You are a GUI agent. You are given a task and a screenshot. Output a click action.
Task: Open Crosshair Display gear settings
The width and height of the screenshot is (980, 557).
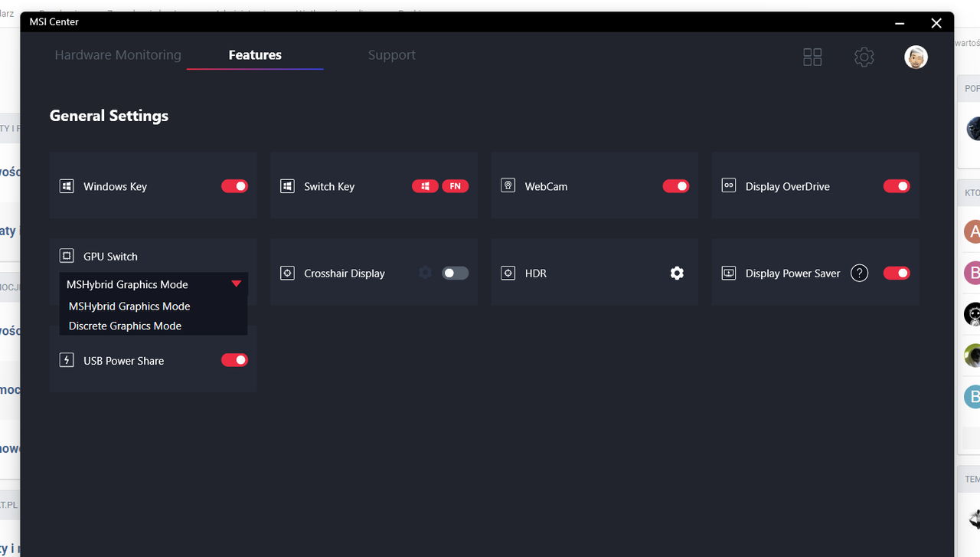425,273
